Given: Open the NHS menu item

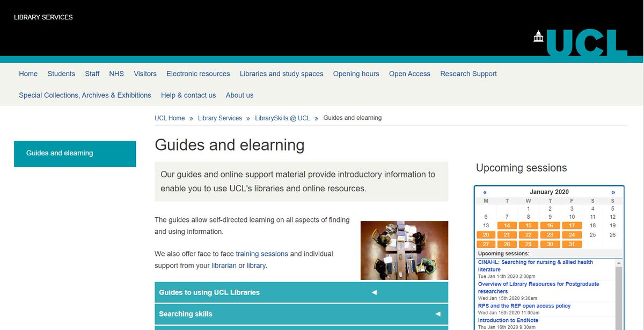Looking at the screenshot, I should pos(116,74).
